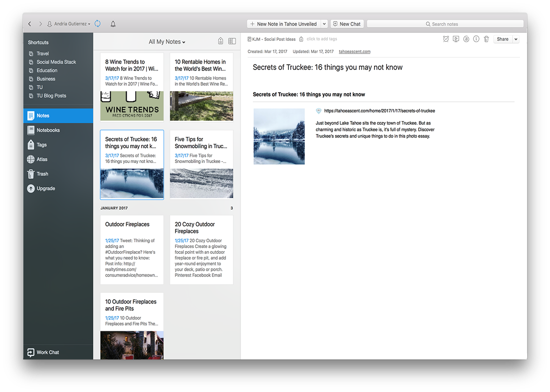Select Notes in sidebar

click(58, 116)
